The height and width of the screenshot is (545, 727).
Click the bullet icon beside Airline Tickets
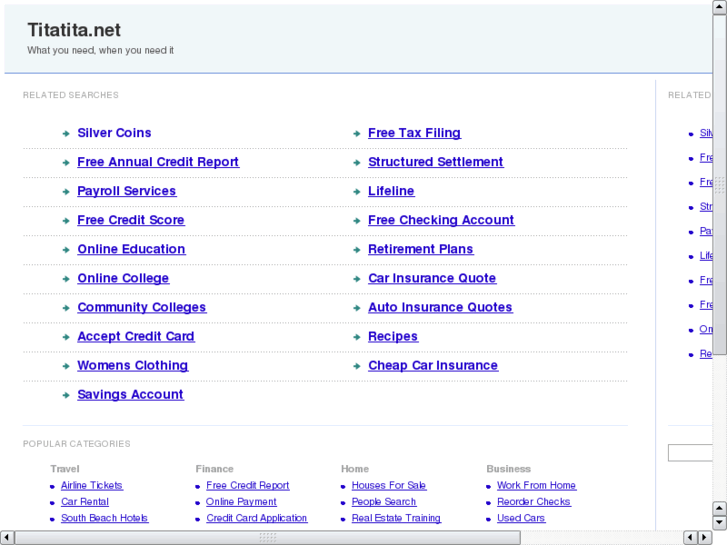[52, 486]
